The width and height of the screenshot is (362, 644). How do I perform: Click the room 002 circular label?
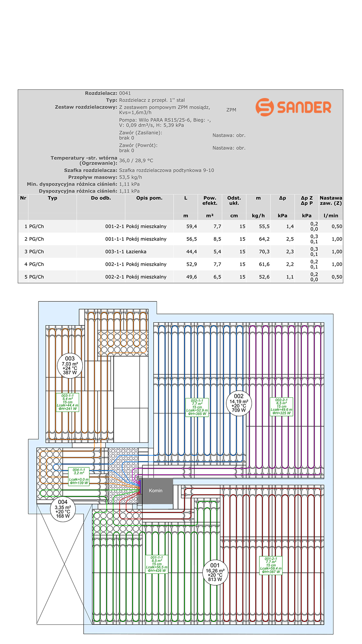click(x=239, y=403)
